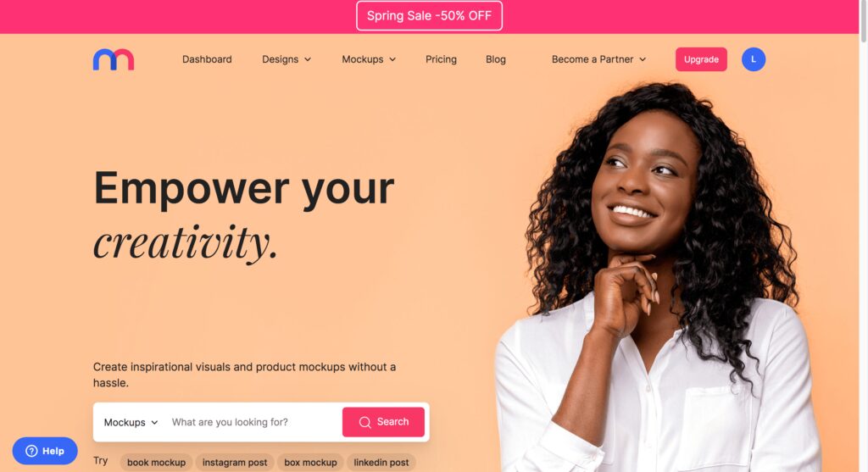Choose the box mockup suggestion
This screenshot has width=868, height=472.
(310, 462)
